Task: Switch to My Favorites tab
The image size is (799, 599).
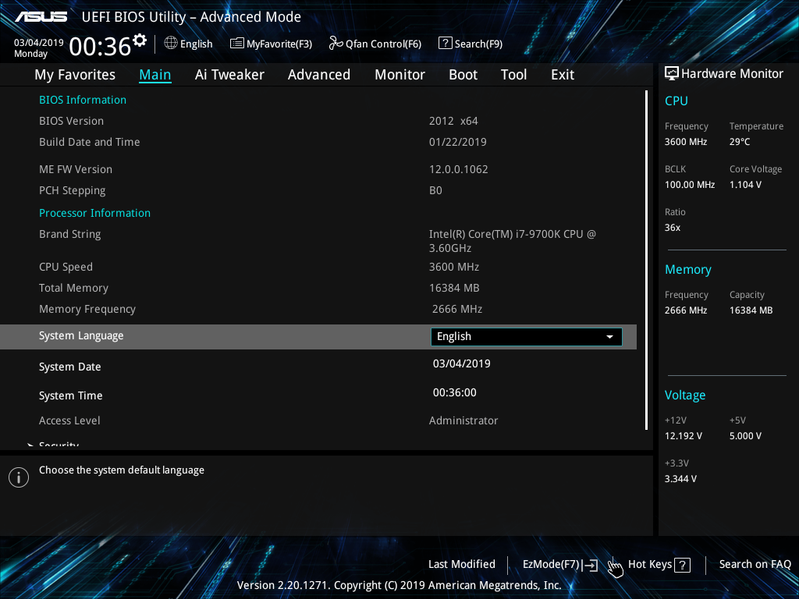Action: click(x=75, y=75)
